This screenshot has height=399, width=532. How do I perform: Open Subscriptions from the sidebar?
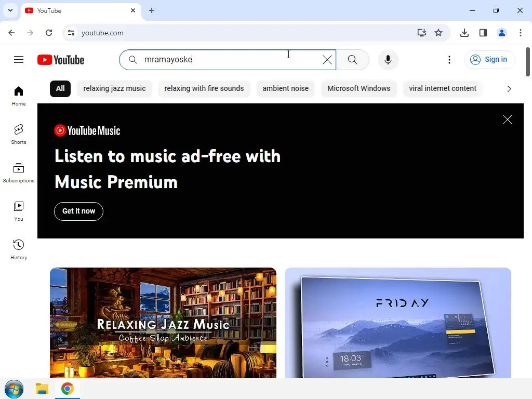click(19, 172)
